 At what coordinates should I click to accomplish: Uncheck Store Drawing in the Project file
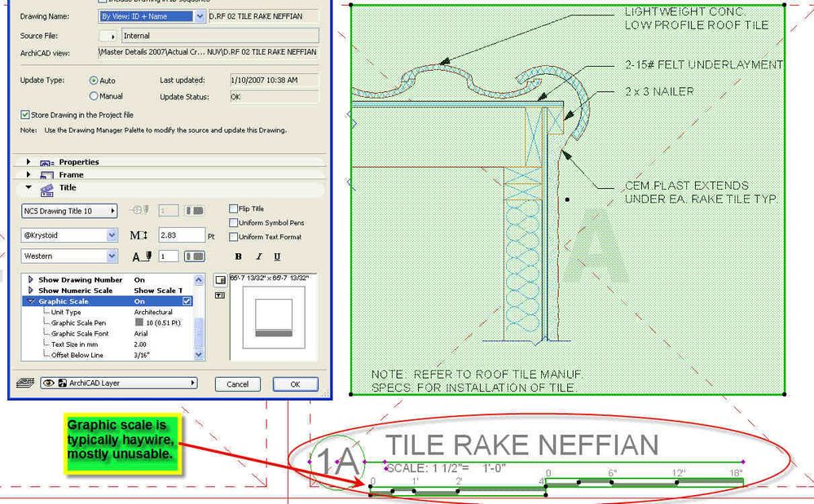[x=25, y=115]
